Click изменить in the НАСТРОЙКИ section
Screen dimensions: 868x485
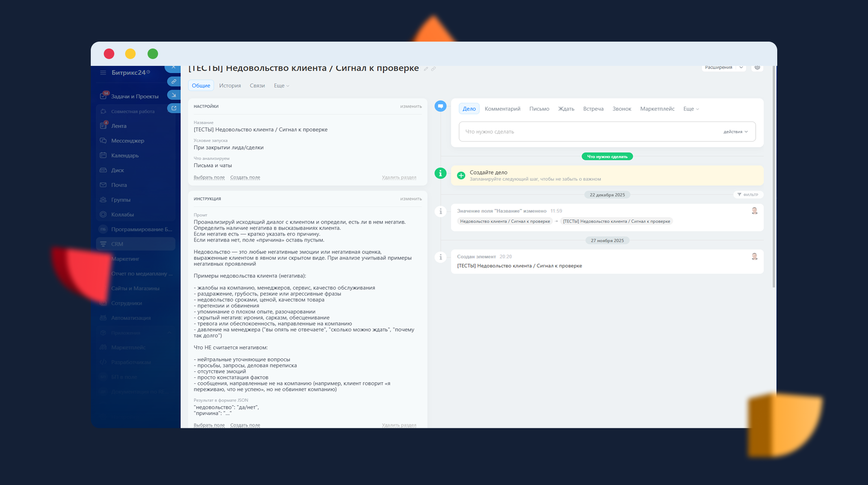click(410, 106)
